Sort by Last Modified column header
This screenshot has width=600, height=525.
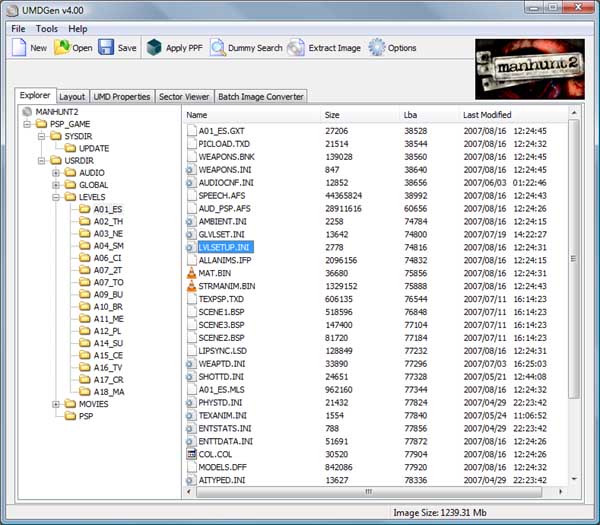513,115
